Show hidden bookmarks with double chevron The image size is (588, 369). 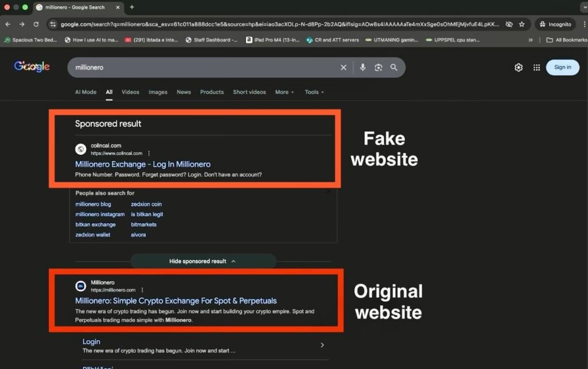(530, 40)
